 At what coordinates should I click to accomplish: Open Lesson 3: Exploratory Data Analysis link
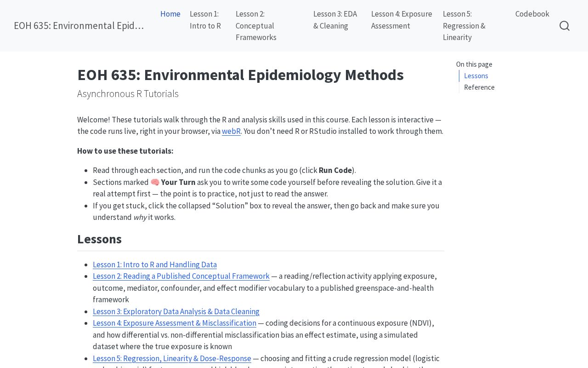tap(176, 311)
